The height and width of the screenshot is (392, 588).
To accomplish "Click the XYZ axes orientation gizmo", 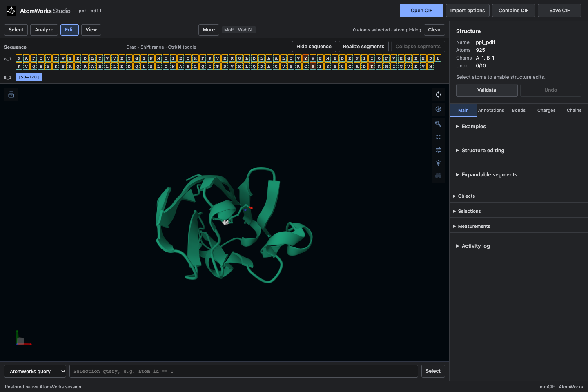I will click(23, 338).
